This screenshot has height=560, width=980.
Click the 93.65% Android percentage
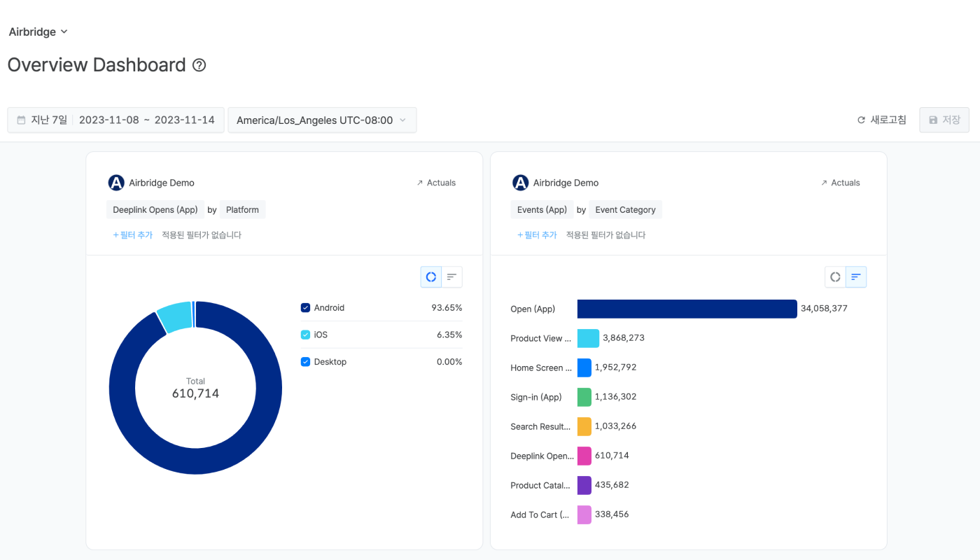pyautogui.click(x=447, y=308)
